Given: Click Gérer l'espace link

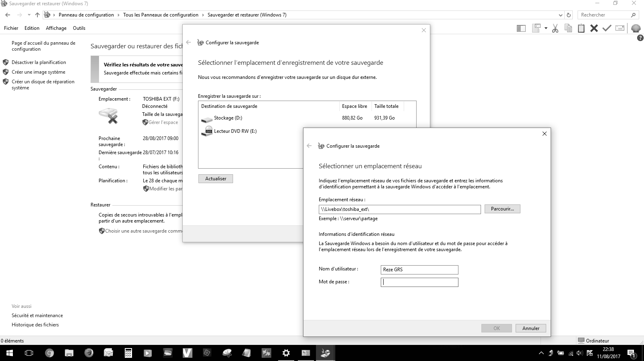Looking at the screenshot, I should [163, 122].
